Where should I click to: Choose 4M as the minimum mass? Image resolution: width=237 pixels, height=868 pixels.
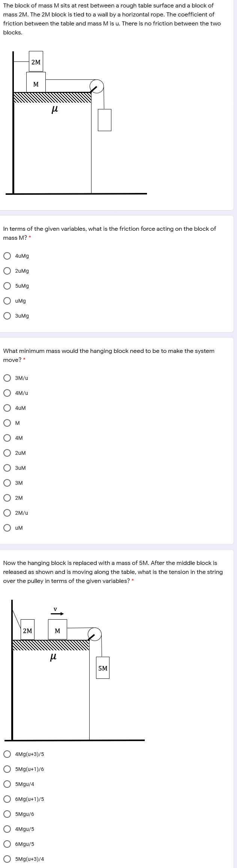[7, 438]
